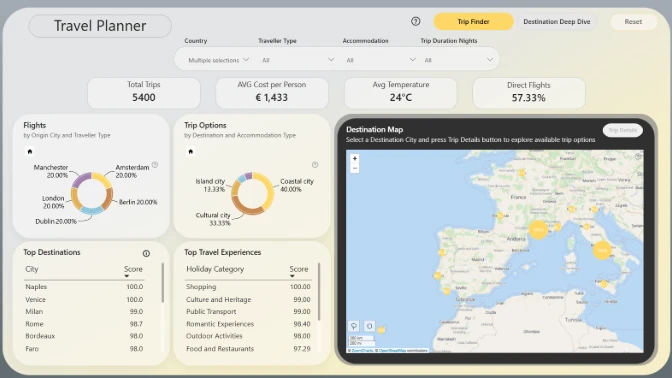Viewport: 672px width, 378px height.
Task: Click the Coastal city 40.00% label
Action: click(x=297, y=185)
